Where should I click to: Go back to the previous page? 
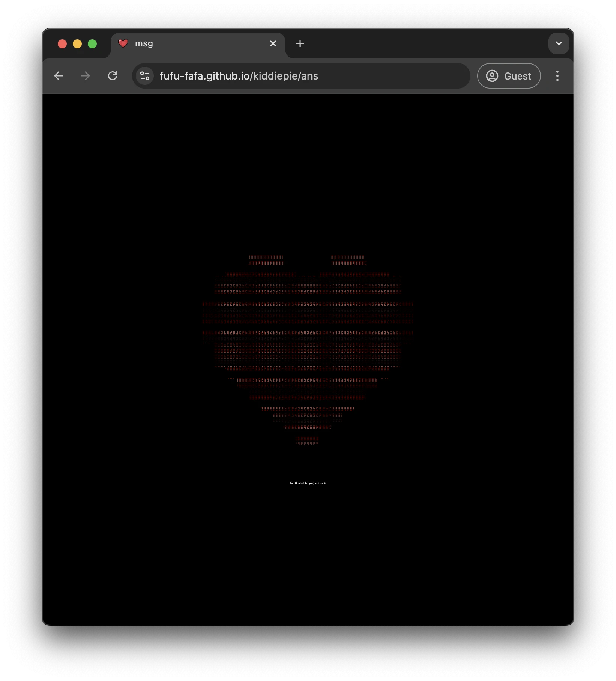coord(59,76)
